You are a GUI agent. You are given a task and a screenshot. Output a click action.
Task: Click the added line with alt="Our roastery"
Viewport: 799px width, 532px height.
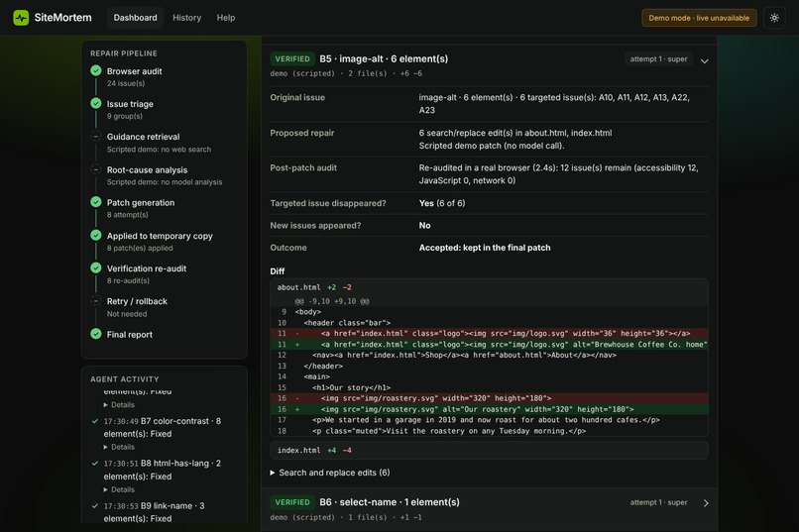[x=489, y=409]
